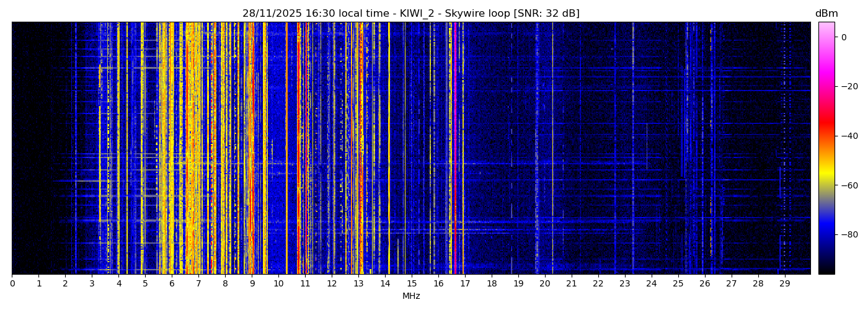Image resolution: width=868 pixels, height=310 pixels.
Task: Click the magenta signal line near 16.6 MHz
Action: tap(454, 149)
